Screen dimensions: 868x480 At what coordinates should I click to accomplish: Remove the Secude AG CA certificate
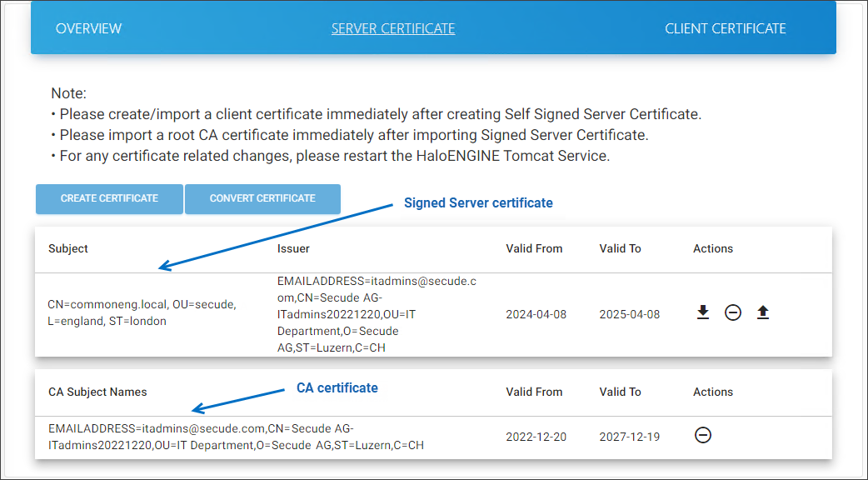tap(703, 435)
